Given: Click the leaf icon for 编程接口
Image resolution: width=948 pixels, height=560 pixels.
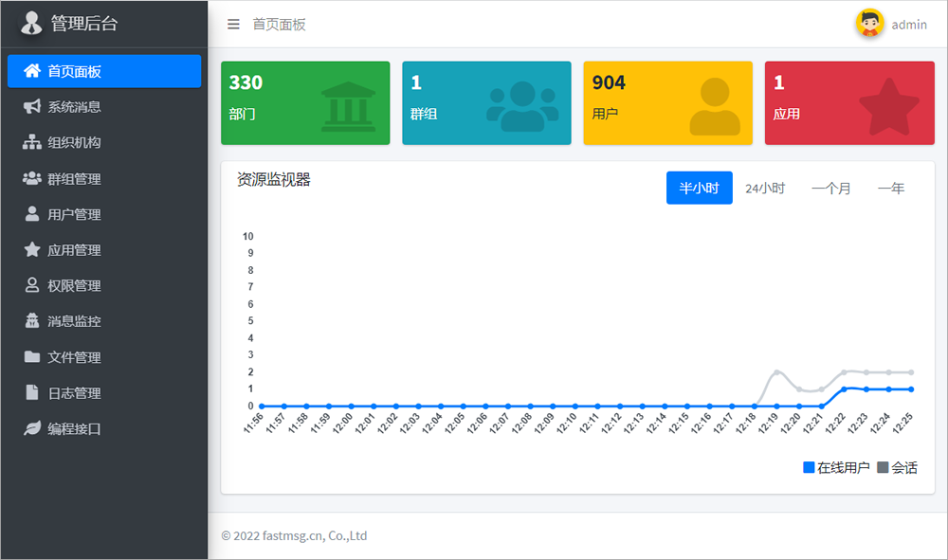Looking at the screenshot, I should (x=32, y=427).
